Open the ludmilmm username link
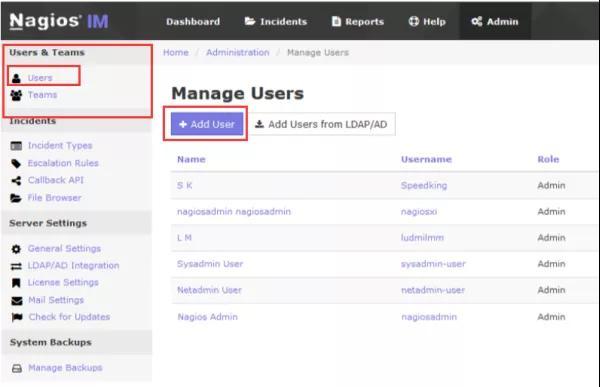This screenshot has height=387, width=600. (422, 238)
